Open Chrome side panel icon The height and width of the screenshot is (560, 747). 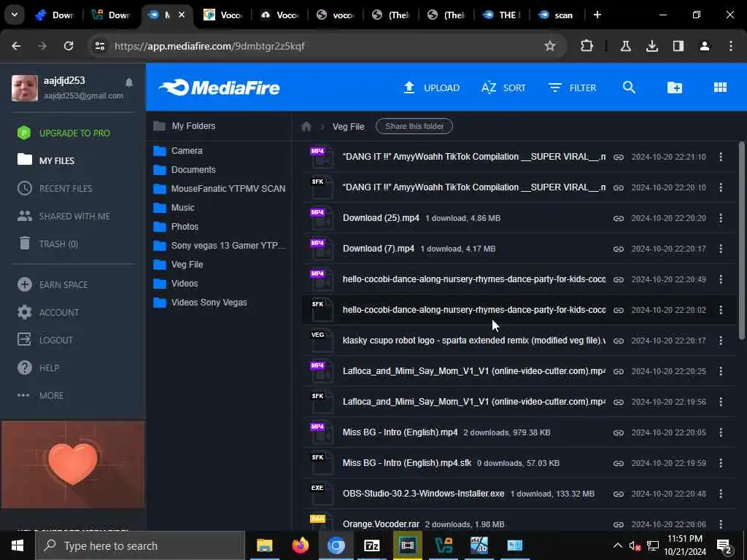coord(678,46)
